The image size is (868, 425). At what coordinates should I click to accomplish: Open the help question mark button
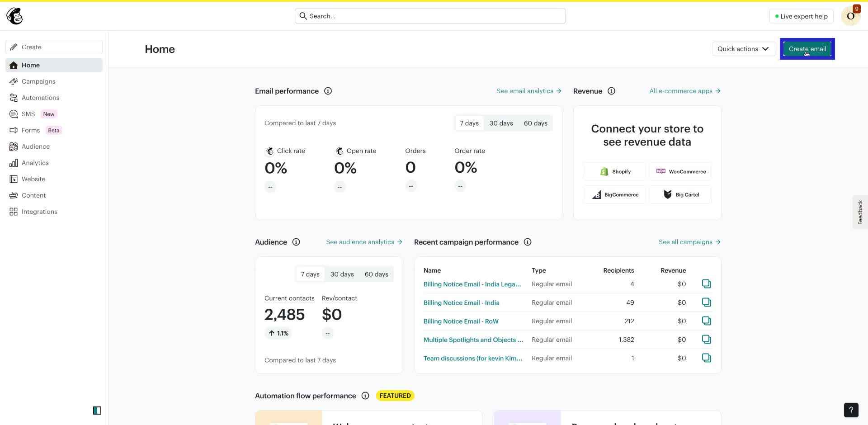click(851, 410)
